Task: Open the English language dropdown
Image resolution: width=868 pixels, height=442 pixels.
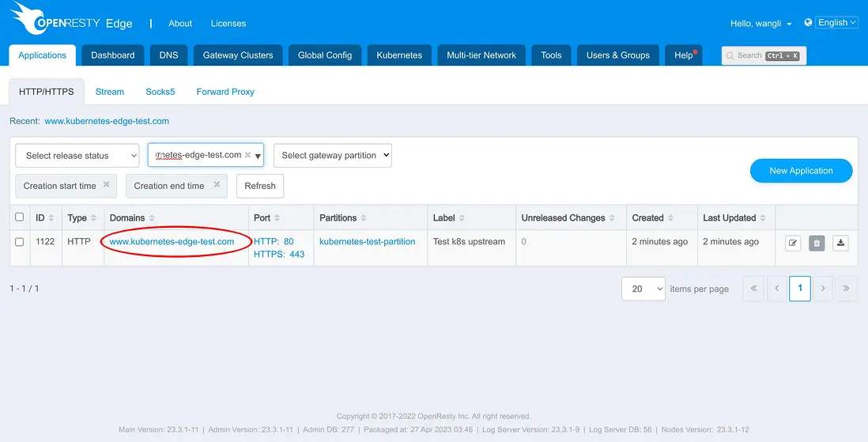Action: click(837, 23)
